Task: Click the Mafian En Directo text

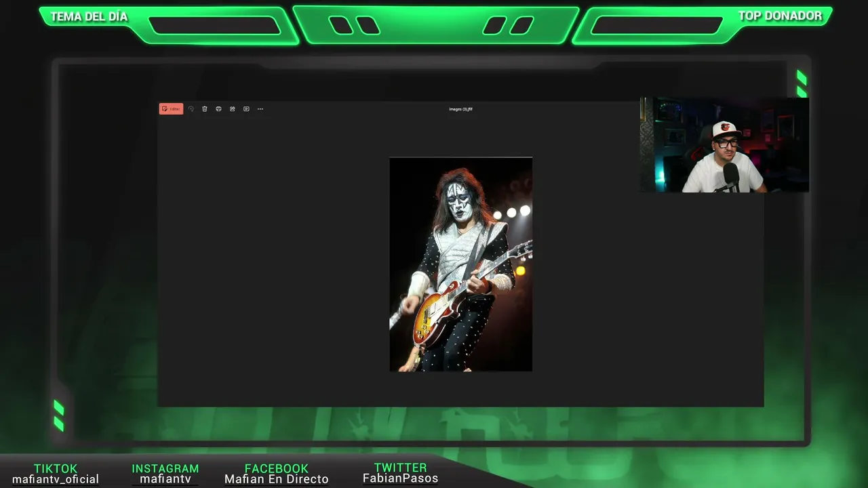Action: (x=277, y=479)
